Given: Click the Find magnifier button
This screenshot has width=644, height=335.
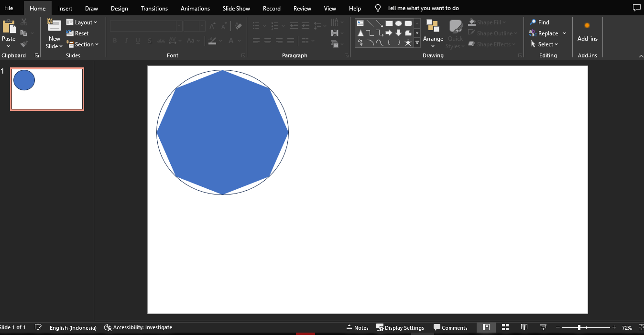Looking at the screenshot, I should pos(539,22).
